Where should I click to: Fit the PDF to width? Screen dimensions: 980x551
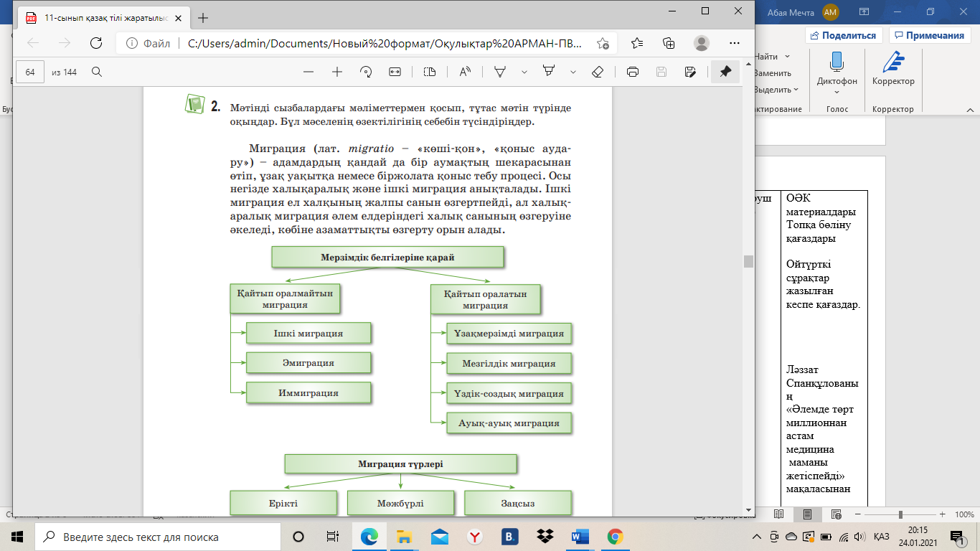395,72
